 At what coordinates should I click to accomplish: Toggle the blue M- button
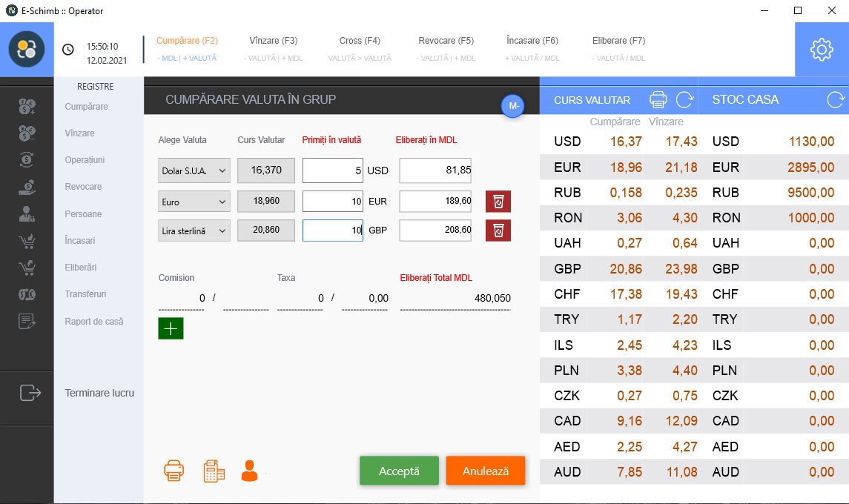pyautogui.click(x=512, y=106)
